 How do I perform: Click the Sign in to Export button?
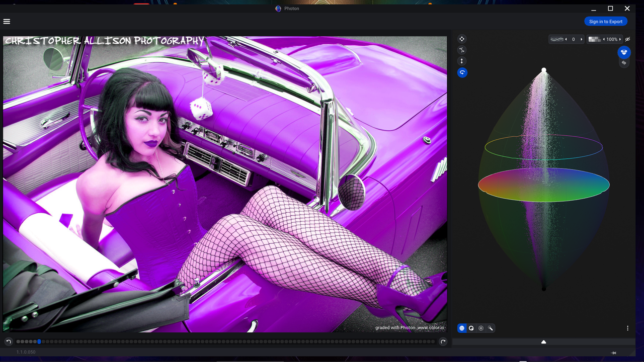pyautogui.click(x=606, y=22)
